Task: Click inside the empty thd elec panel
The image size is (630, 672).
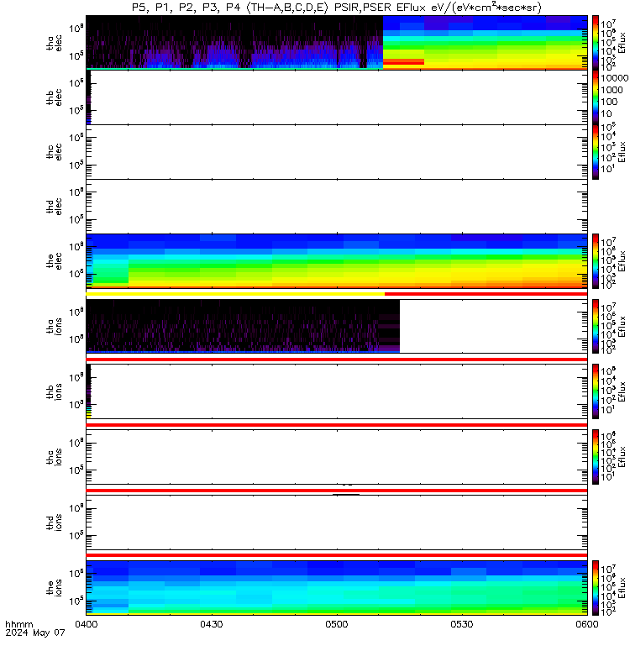Action: (337, 206)
